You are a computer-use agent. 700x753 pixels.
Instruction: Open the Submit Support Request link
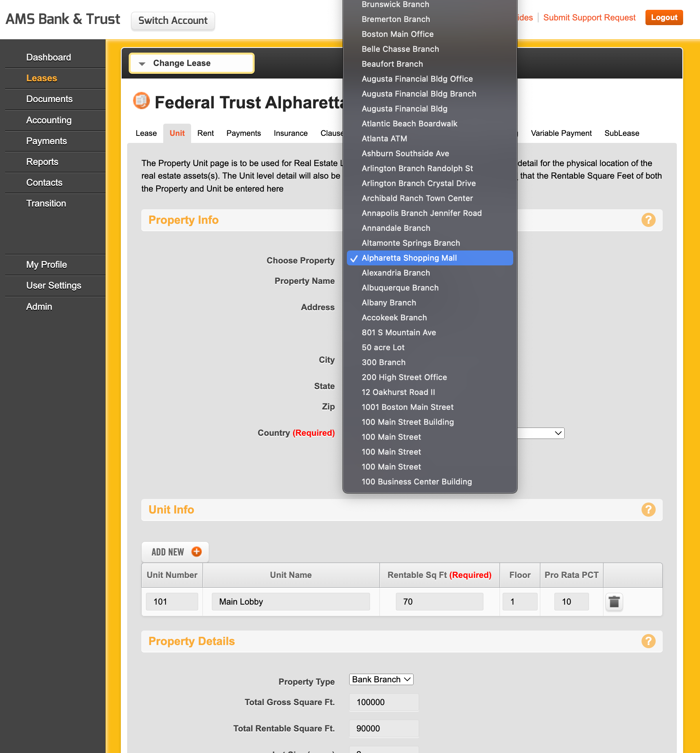point(589,18)
